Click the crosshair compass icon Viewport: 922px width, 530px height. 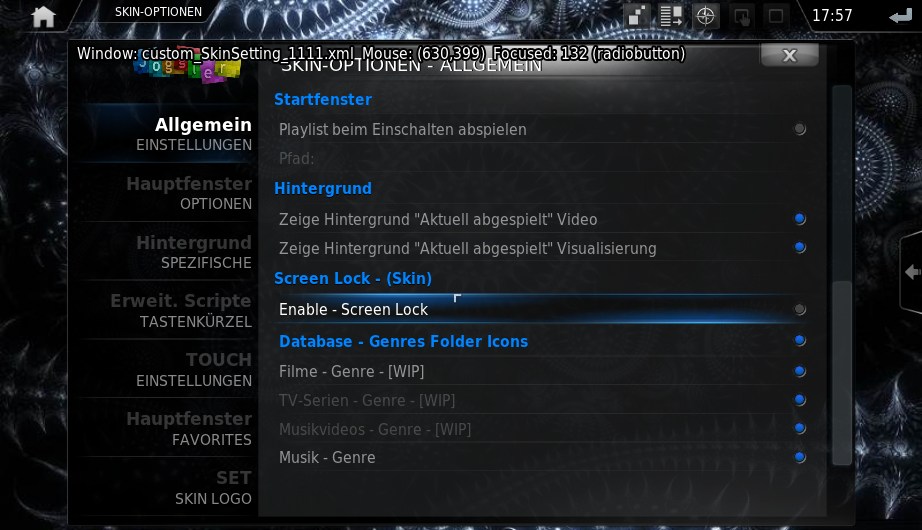705,16
